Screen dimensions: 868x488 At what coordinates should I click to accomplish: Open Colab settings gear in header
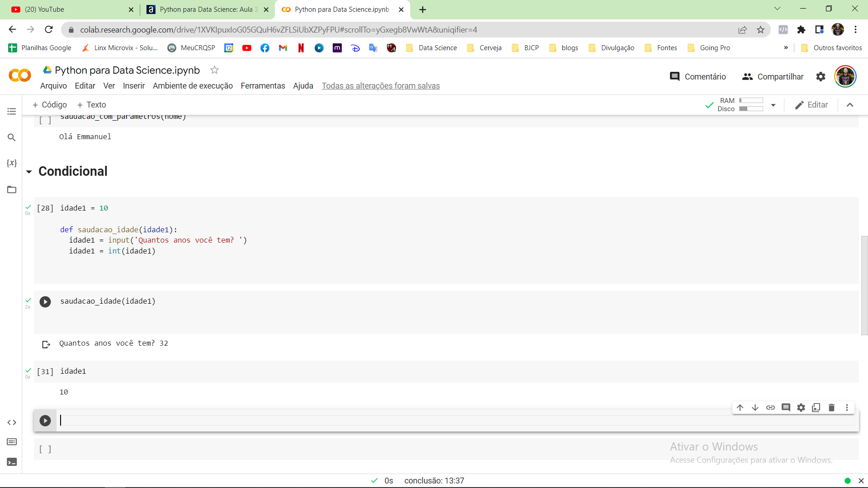(x=821, y=77)
